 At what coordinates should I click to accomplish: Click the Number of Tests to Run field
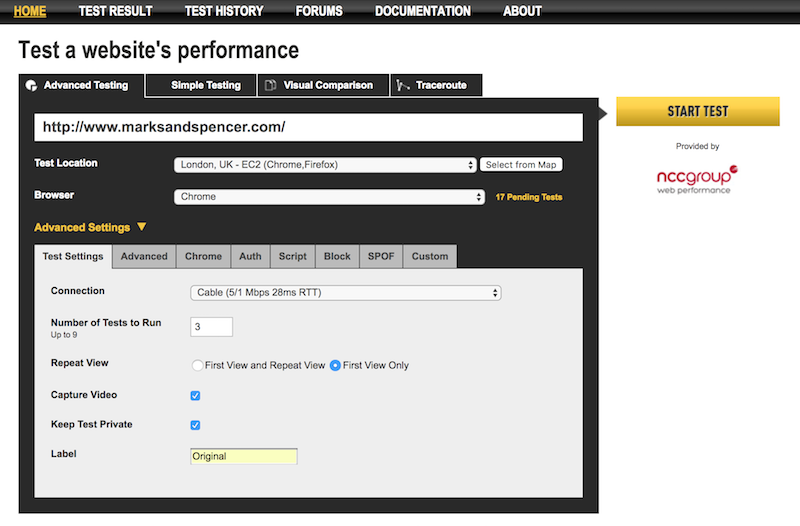pos(211,327)
